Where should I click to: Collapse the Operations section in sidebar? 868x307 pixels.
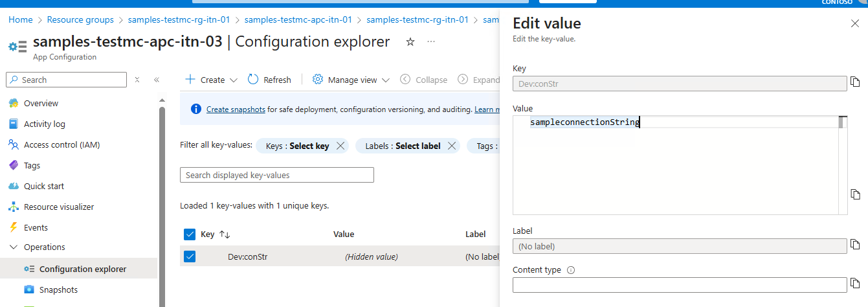[x=14, y=247]
